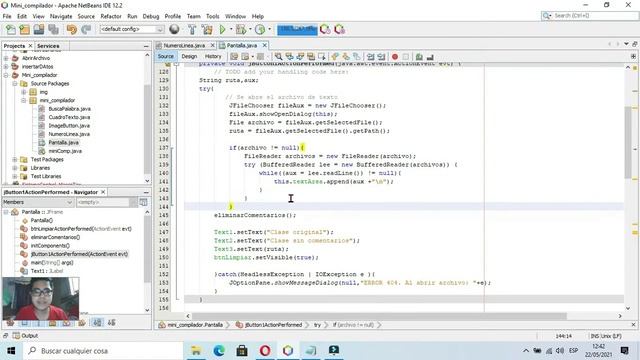Click the Build Project hammer icon
Viewport: 640px width, 360px height.
coord(192,29)
